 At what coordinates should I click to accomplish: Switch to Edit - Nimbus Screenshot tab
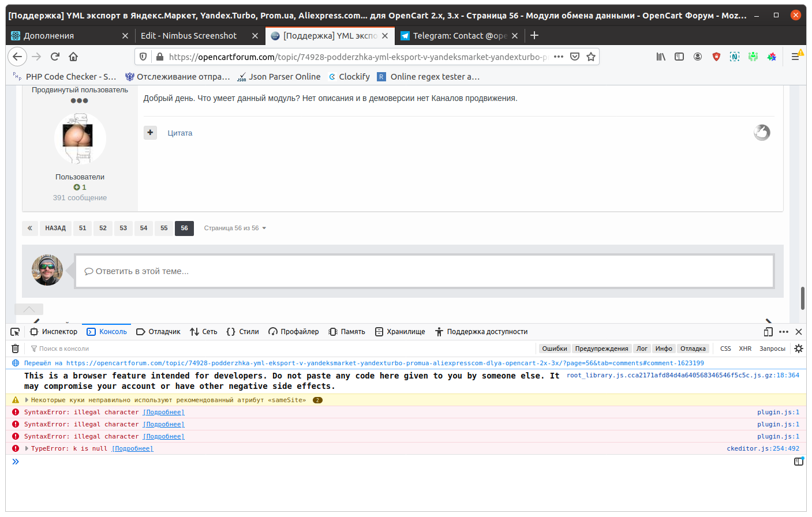[199, 35]
